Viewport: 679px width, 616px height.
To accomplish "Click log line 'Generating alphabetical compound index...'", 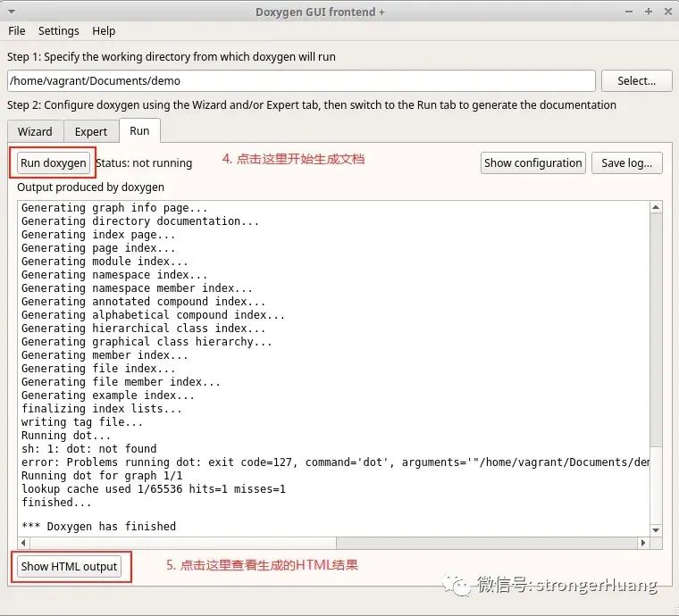I will pyautogui.click(x=153, y=315).
